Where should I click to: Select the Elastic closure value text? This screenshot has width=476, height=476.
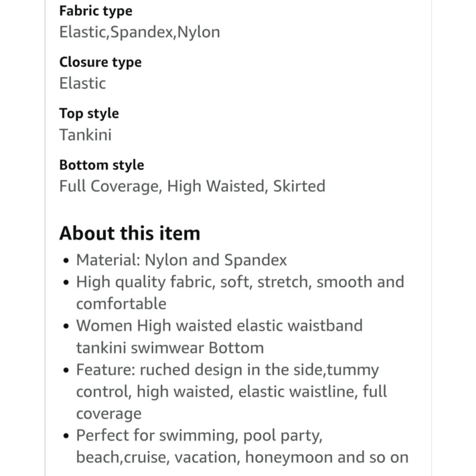(x=82, y=83)
